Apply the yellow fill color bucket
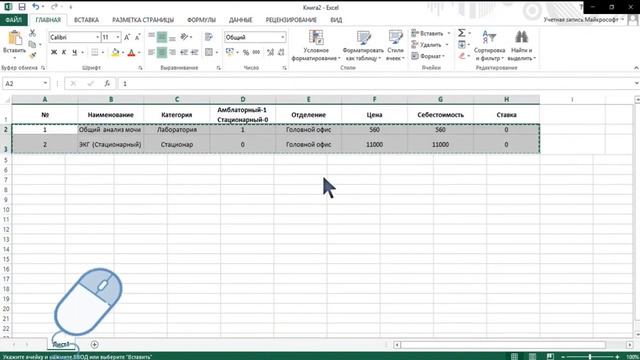This screenshot has height=360, width=640. 116,52
